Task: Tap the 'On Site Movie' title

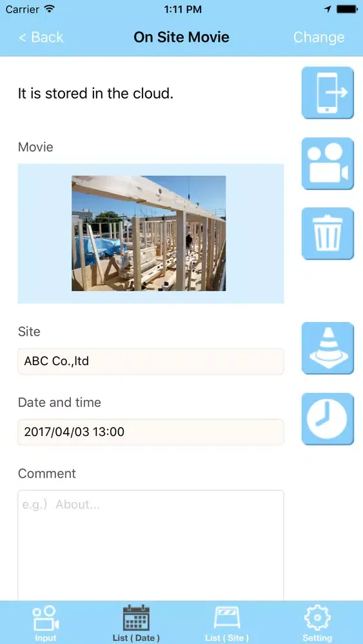Action: click(181, 37)
